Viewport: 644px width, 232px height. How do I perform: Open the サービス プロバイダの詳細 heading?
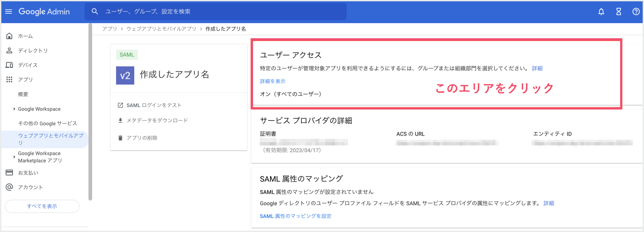(x=306, y=120)
